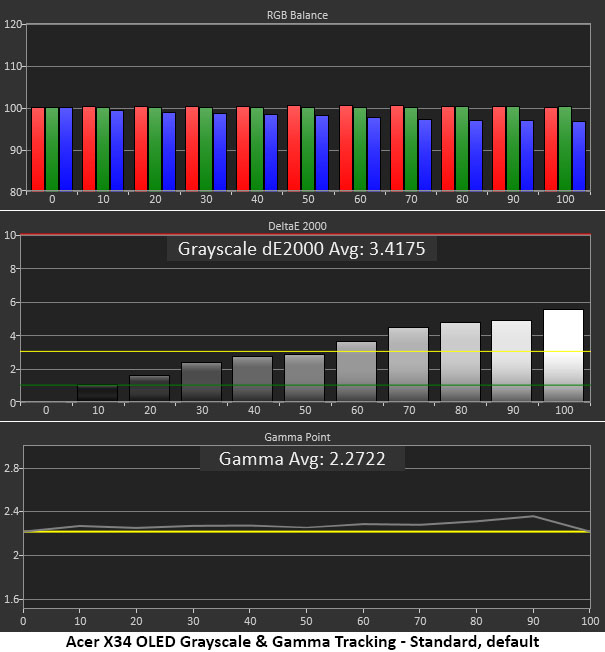Select the DeltaE bar at 70
The width and height of the screenshot is (605, 652).
[408, 365]
